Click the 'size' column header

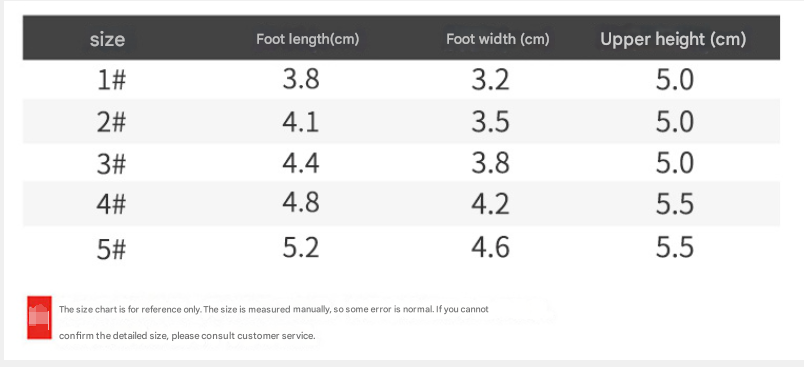(107, 39)
